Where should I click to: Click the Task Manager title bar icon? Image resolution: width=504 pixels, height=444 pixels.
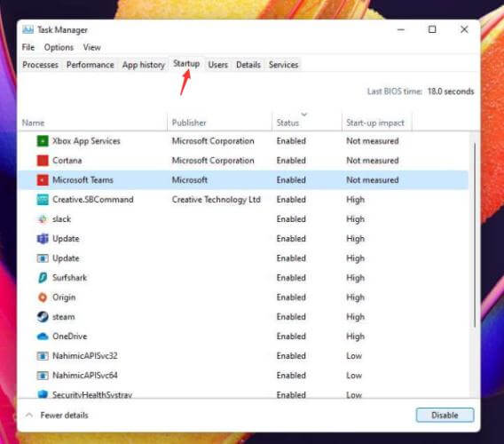coord(28,29)
